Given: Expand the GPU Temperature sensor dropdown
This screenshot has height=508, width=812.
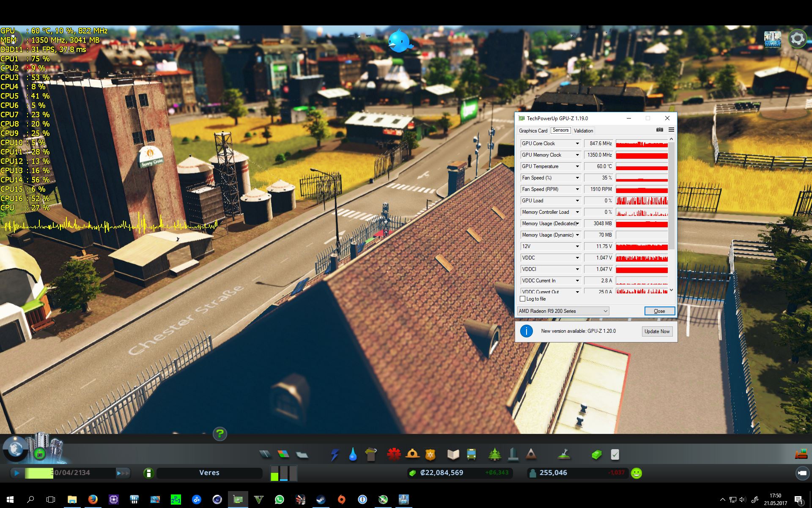Looking at the screenshot, I should pos(577,166).
